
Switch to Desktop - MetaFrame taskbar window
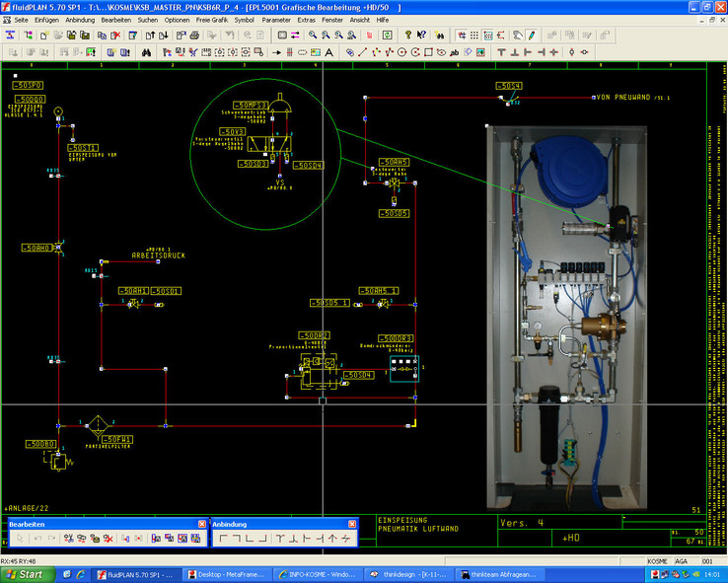(x=226, y=574)
